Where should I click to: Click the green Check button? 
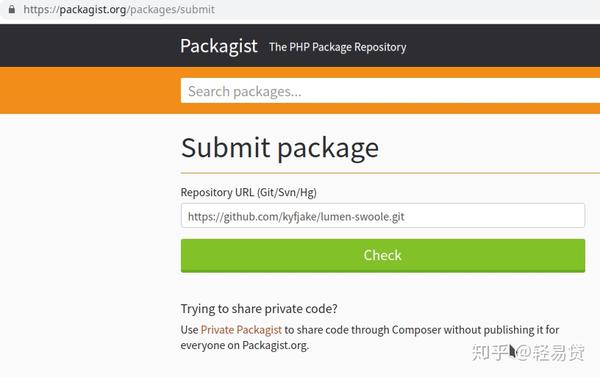(x=383, y=255)
